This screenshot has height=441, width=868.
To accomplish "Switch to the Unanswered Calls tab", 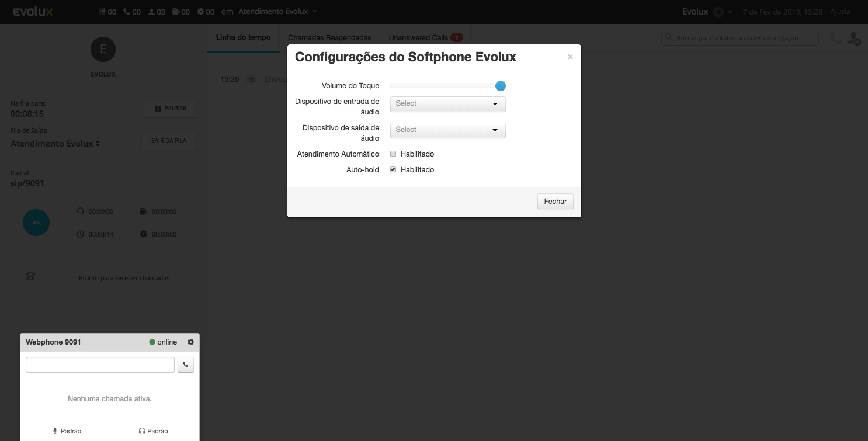I will (x=425, y=37).
